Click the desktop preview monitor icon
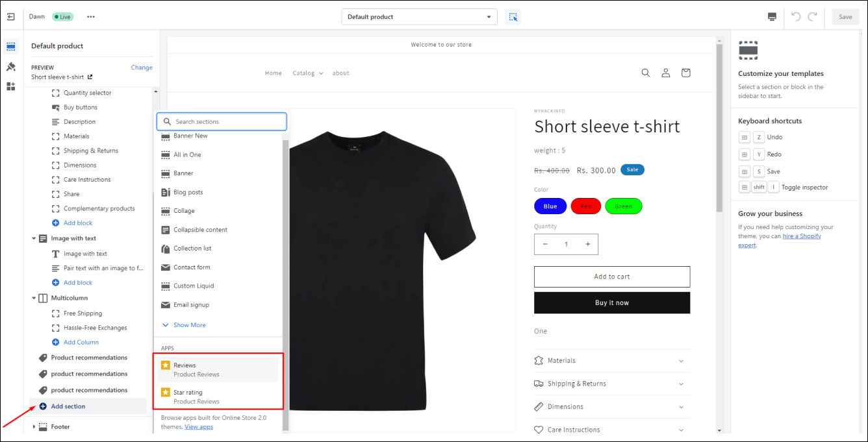This screenshot has height=442, width=868. pyautogui.click(x=772, y=17)
